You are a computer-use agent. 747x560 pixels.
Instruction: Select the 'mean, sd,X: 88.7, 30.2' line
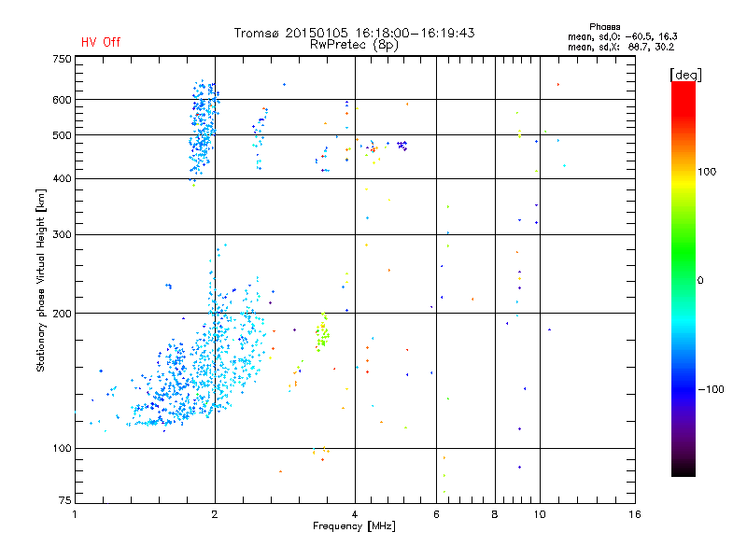click(x=621, y=47)
